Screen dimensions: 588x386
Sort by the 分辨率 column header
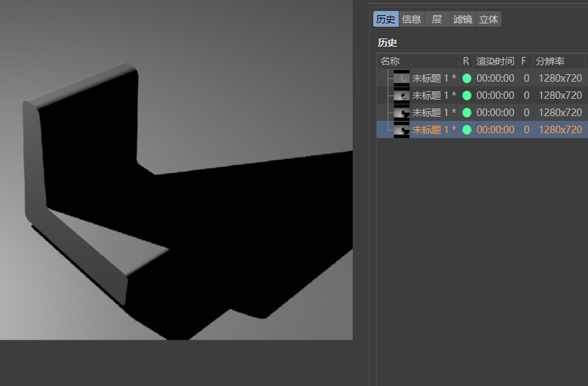(559, 61)
